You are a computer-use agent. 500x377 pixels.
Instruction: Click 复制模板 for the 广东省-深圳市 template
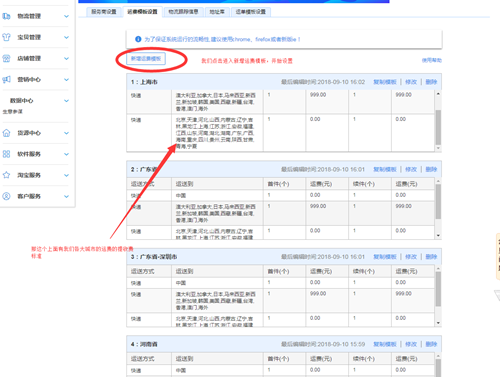(385, 257)
